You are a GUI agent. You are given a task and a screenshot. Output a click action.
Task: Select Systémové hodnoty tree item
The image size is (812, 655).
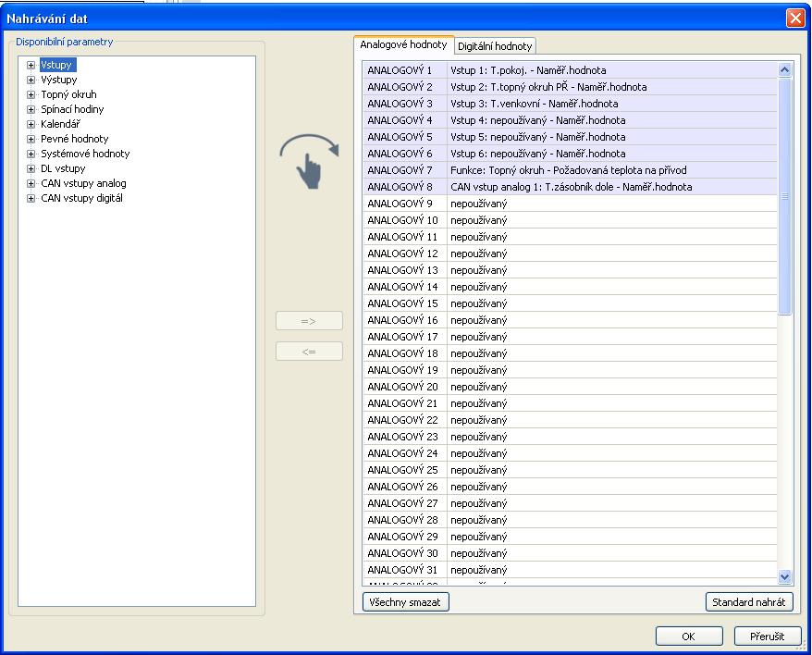click(x=85, y=154)
